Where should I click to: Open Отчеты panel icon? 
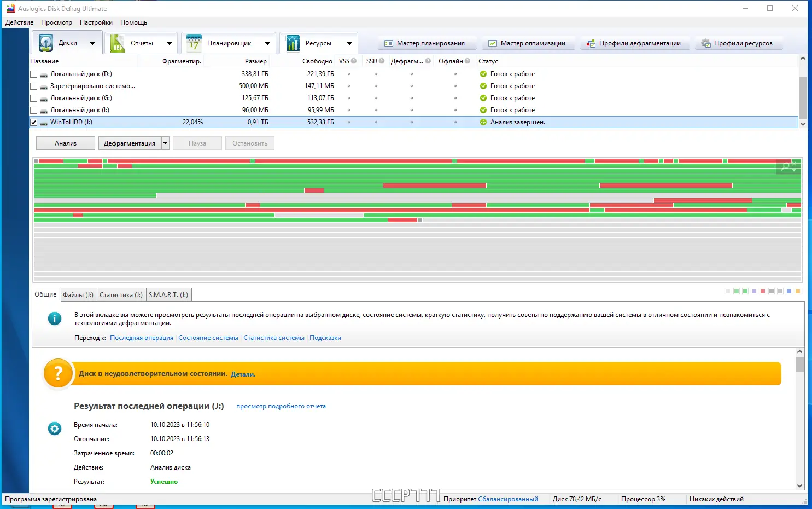click(x=116, y=43)
